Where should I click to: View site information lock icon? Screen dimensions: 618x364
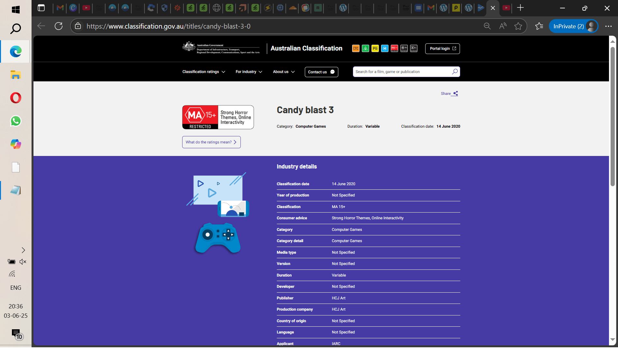point(78,26)
